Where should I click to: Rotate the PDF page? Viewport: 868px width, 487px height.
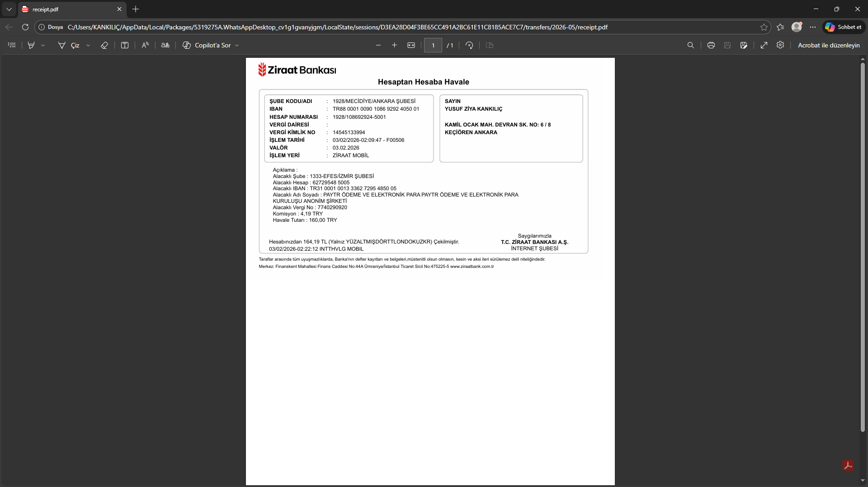pos(469,45)
